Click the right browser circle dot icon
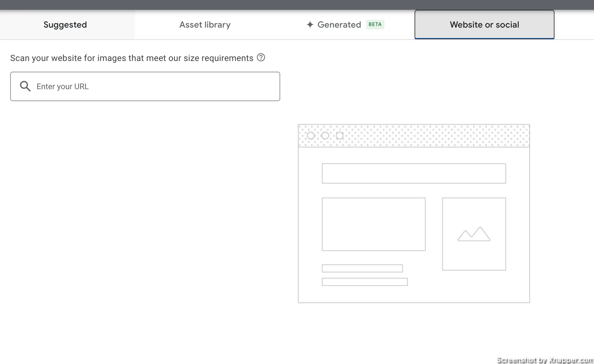 tap(340, 136)
